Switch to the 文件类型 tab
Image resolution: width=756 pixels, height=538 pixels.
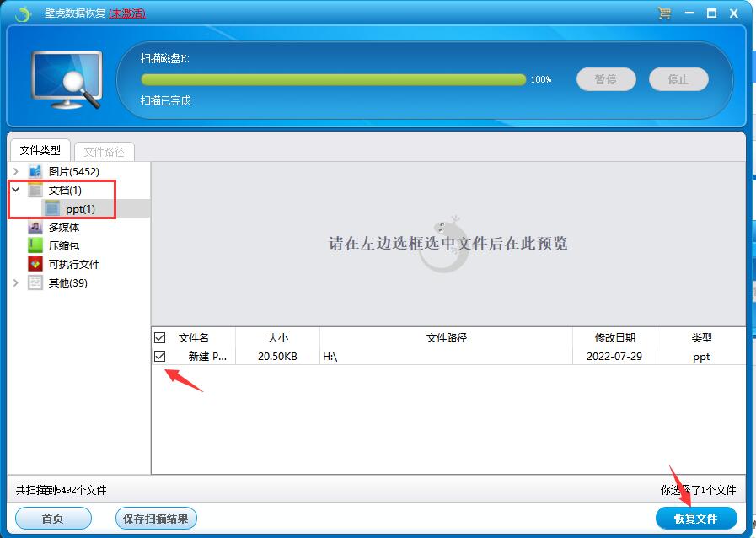pos(40,151)
